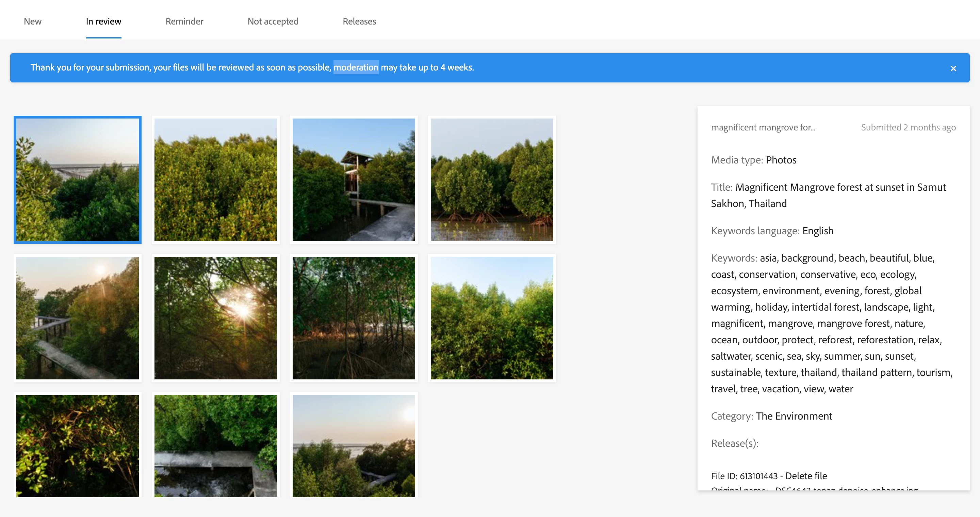Screen dimensions: 980x517
Task: Dismiss the blue submission notification banner
Action: (953, 68)
